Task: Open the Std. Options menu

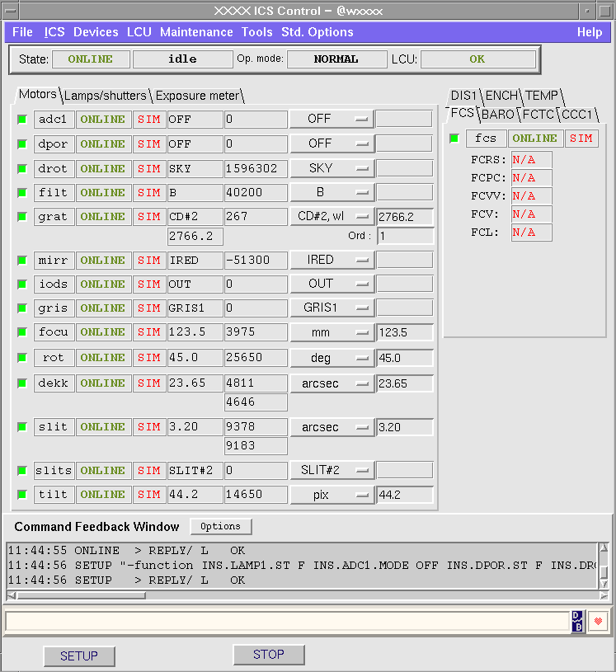Action: (x=317, y=32)
